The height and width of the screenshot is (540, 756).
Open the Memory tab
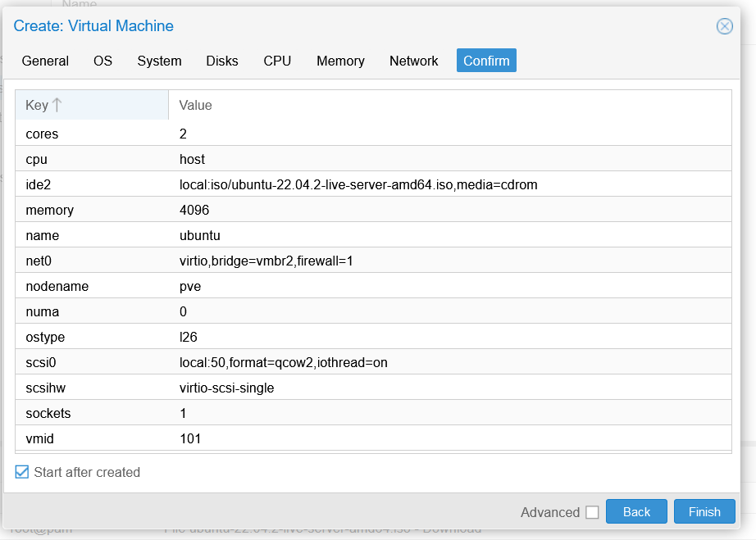pos(340,61)
